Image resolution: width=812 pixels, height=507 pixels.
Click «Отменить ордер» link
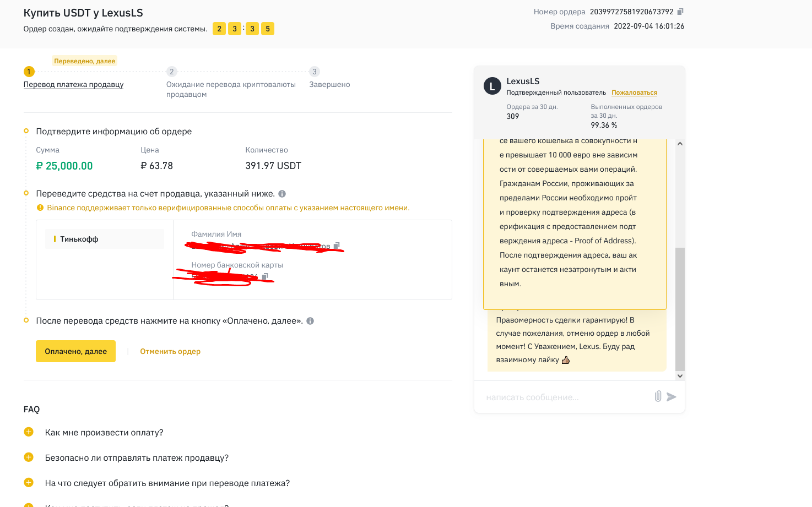click(x=170, y=351)
